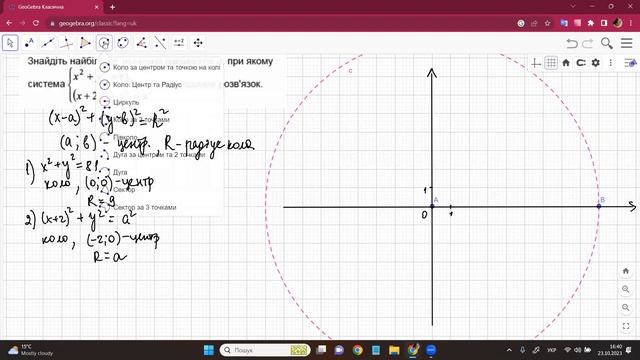640x360 pixels.
Task: Enter fullscreen mode for the graphics view
Action: (626, 326)
